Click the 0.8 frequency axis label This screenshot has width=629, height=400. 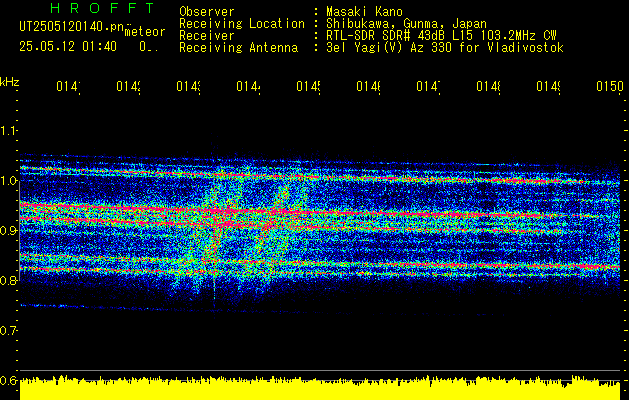tap(8, 280)
